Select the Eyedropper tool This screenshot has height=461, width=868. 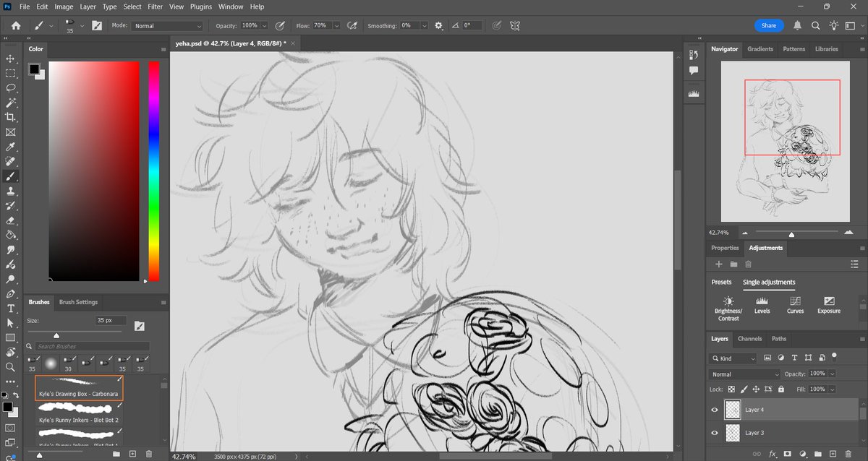(x=10, y=147)
